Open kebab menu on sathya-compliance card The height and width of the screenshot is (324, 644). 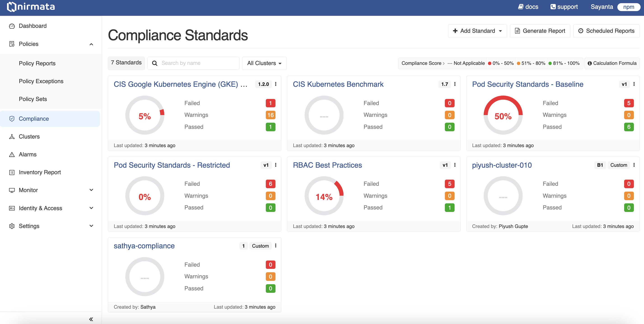coord(275,246)
